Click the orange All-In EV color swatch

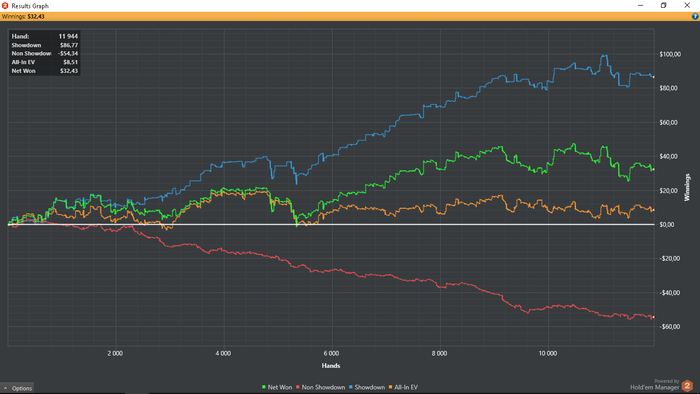pyautogui.click(x=391, y=387)
